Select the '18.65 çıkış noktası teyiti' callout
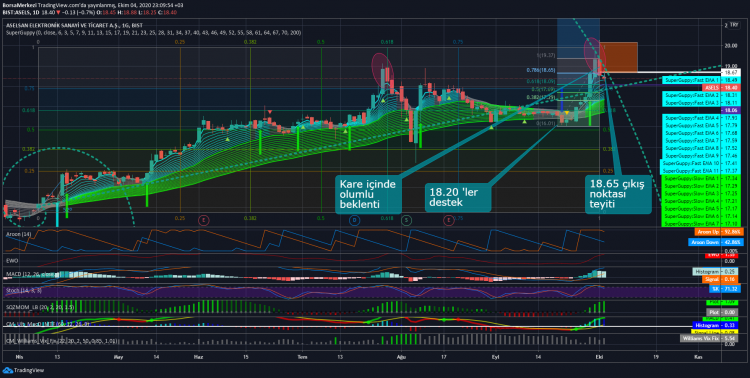The image size is (750, 378). point(618,194)
